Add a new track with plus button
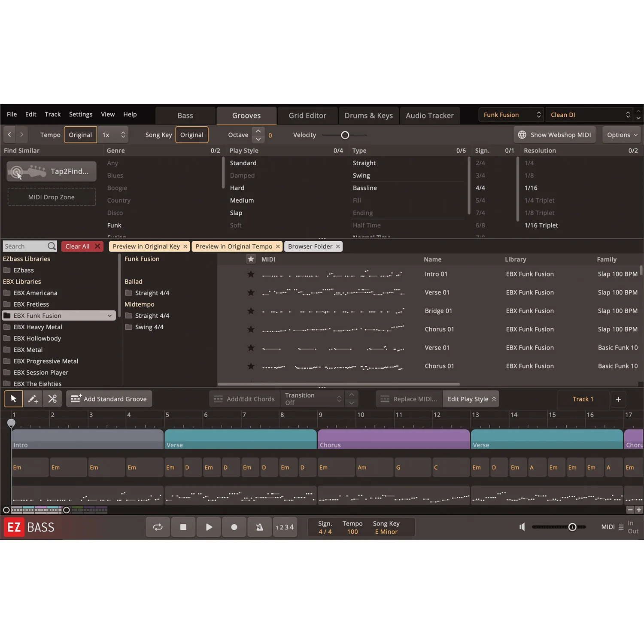Viewport: 644px width, 644px height. click(618, 399)
